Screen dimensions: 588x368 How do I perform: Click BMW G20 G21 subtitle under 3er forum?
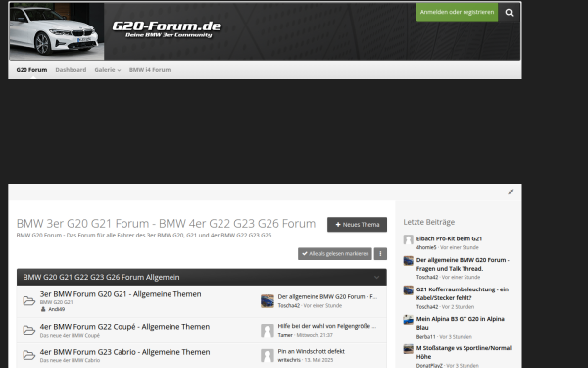coord(56,302)
